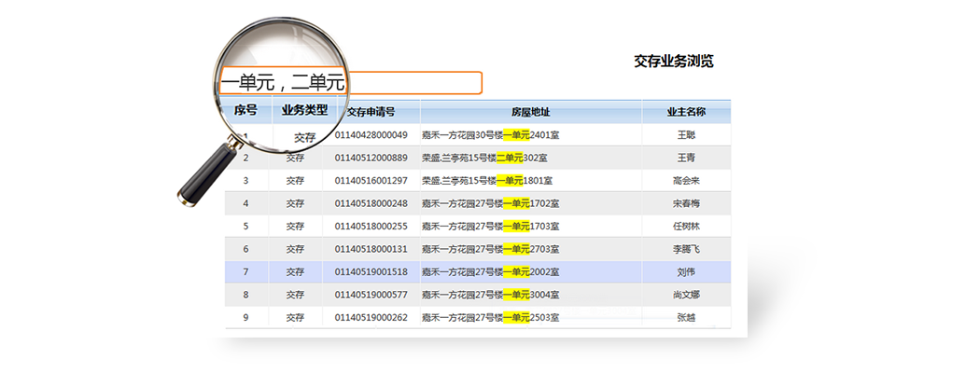Click the search box containing 一单元，二单元
The height and width of the screenshot is (373, 980).
tap(351, 83)
